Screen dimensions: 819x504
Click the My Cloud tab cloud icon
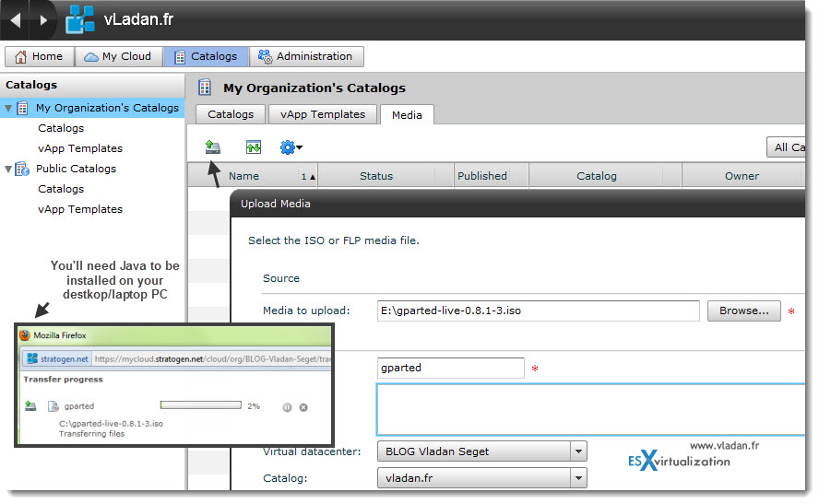[91, 57]
